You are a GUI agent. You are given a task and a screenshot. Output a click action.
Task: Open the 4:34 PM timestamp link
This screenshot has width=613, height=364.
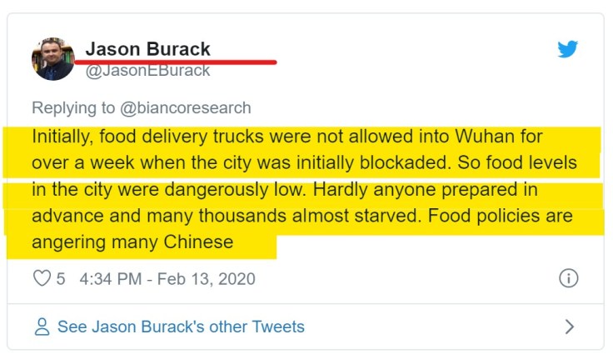(110, 278)
